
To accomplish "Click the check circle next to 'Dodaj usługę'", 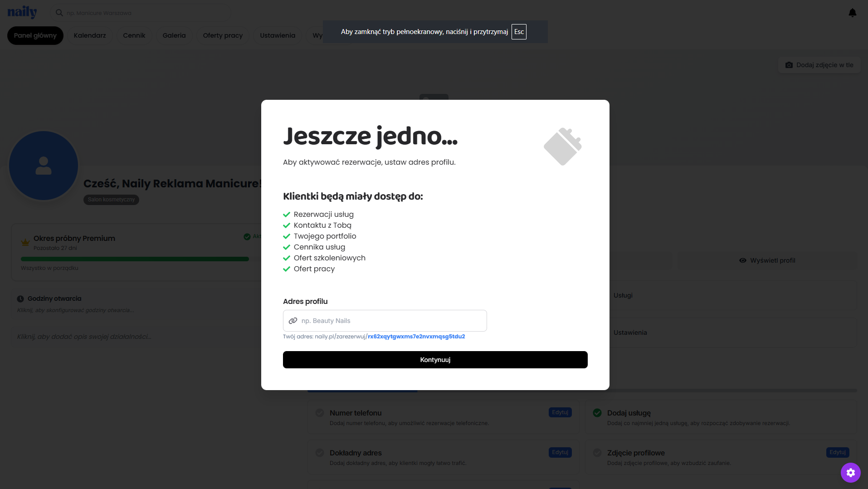I will tap(596, 413).
